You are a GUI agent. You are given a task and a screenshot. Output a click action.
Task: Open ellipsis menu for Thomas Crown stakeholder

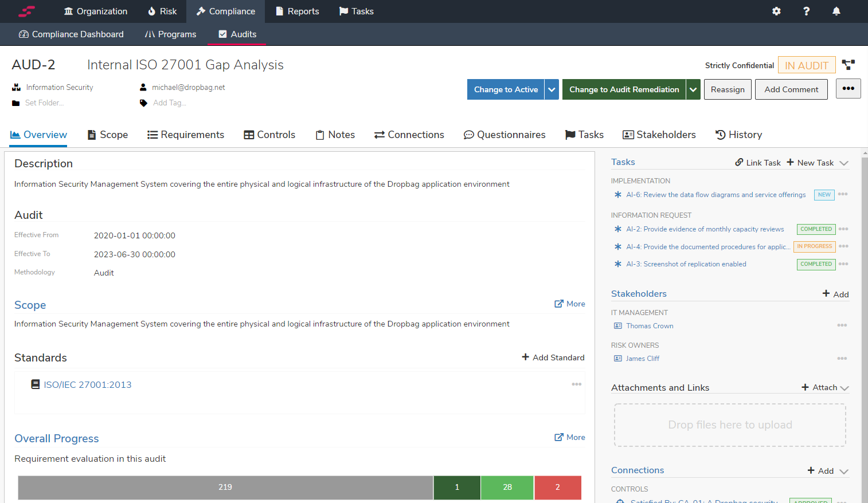click(842, 325)
